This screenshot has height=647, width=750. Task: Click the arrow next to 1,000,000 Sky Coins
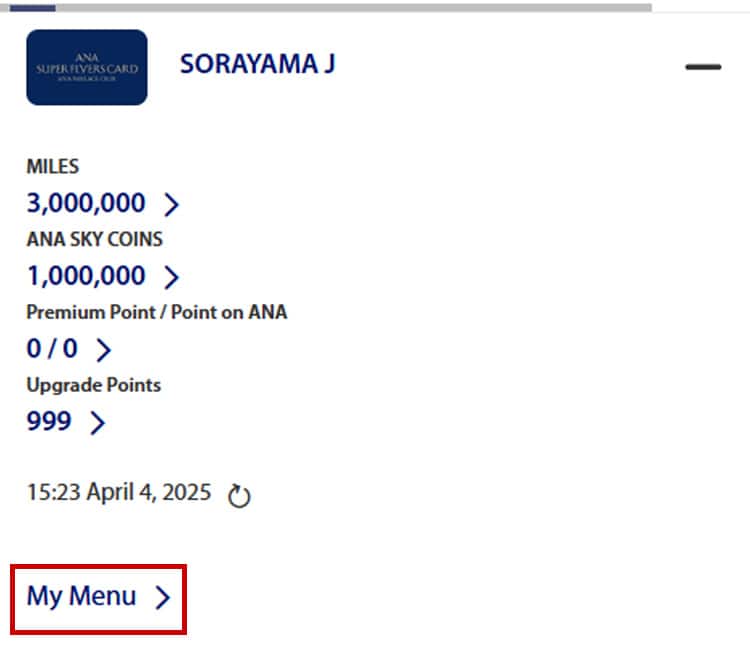171,277
